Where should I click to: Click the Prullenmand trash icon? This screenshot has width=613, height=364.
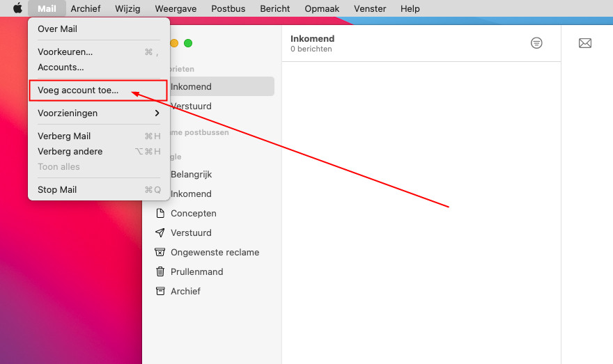[160, 271]
